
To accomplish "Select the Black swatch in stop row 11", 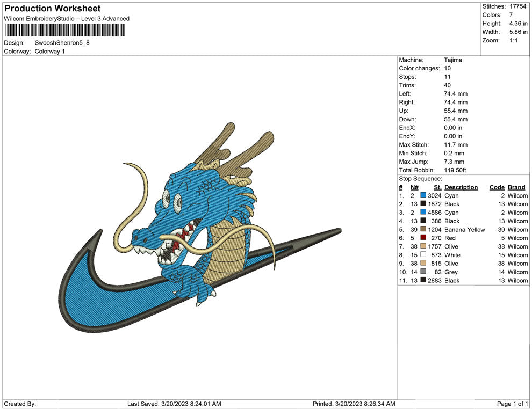I will (423, 281).
